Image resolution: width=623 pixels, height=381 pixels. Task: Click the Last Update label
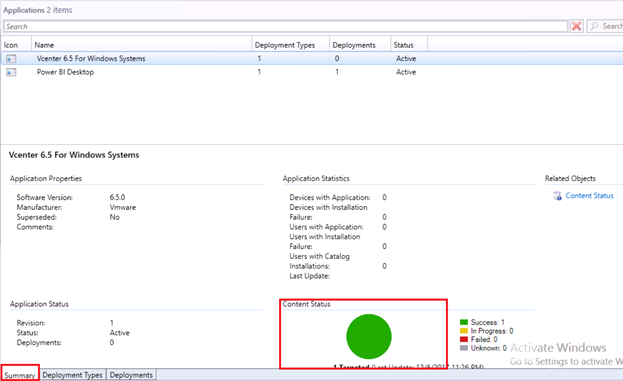(309, 276)
